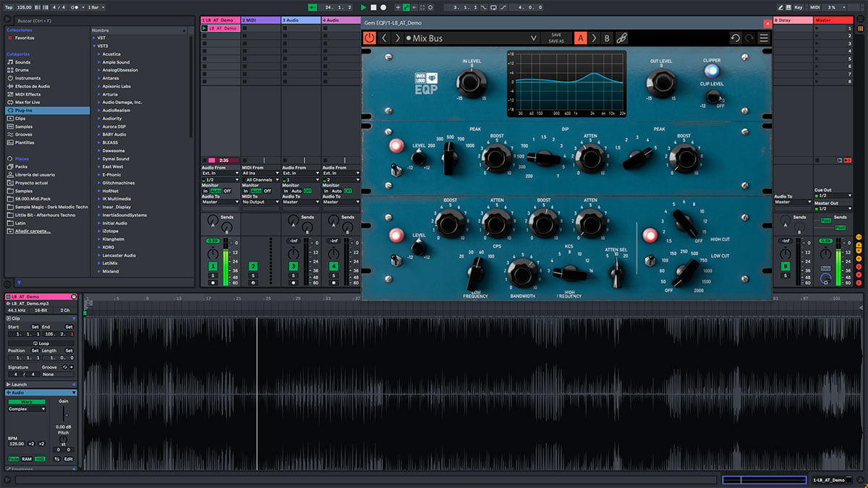The height and width of the screenshot is (488, 868).
Task: Select the B Delay return track header
Action: click(x=793, y=20)
